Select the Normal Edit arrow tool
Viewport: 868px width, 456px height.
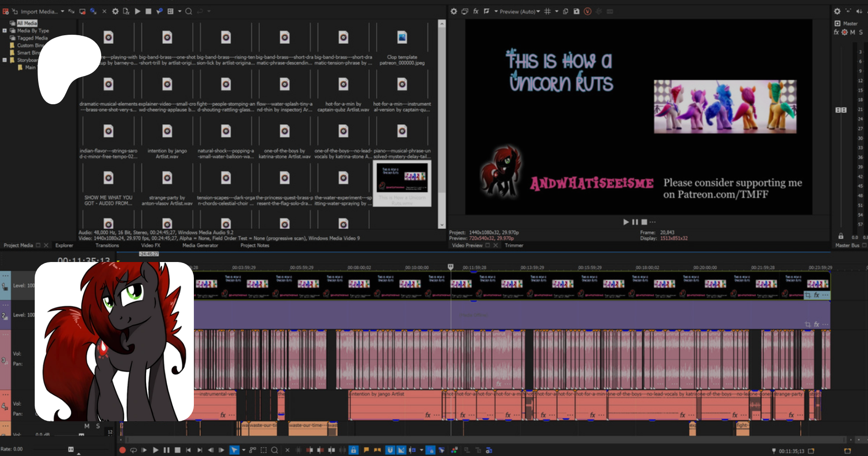234,450
